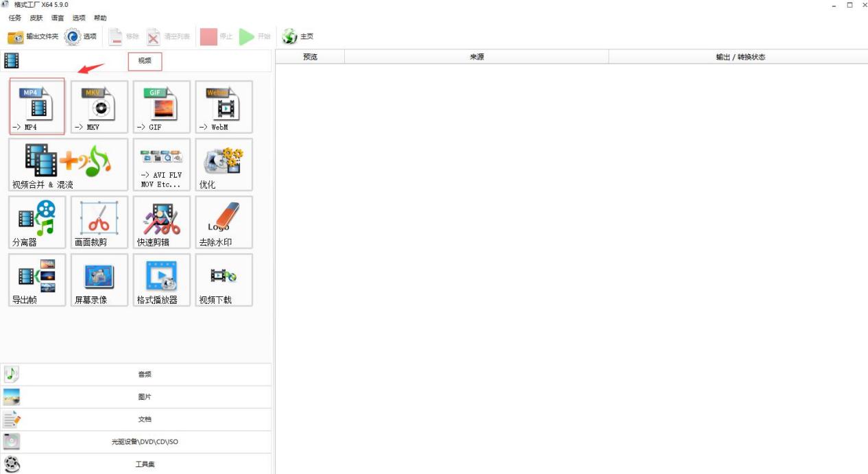This screenshot has height=474, width=868.
Task: Expand the 图片 category panel
Action: (144, 397)
